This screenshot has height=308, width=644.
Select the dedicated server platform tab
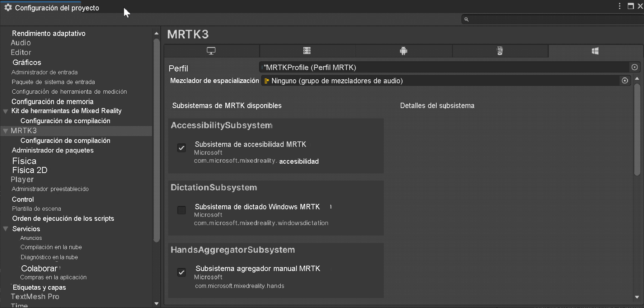(x=307, y=51)
